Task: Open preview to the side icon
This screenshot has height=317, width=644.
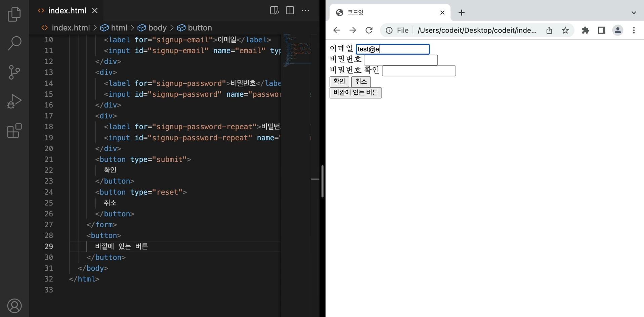Action: pyautogui.click(x=274, y=11)
